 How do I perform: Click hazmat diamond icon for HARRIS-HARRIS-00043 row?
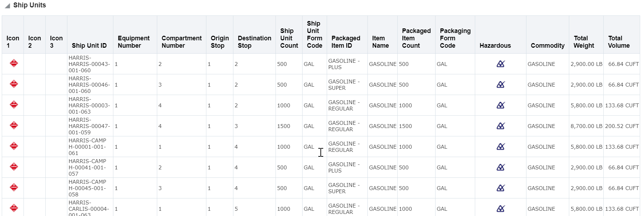(x=14, y=63)
